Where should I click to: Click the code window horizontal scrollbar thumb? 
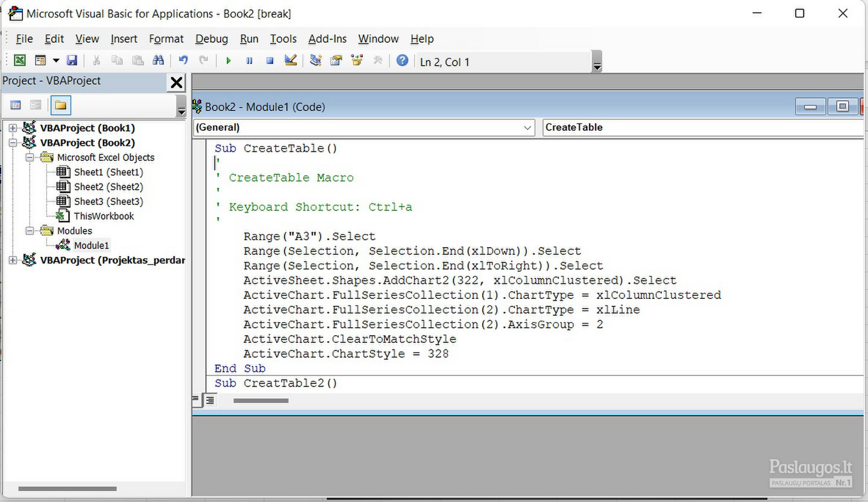point(260,401)
